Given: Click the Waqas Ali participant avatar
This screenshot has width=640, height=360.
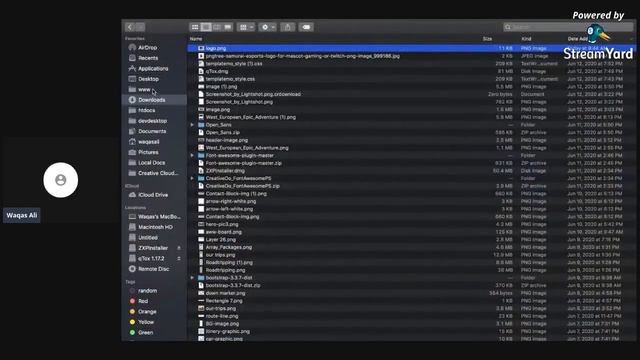Looking at the screenshot, I should [x=61, y=180].
